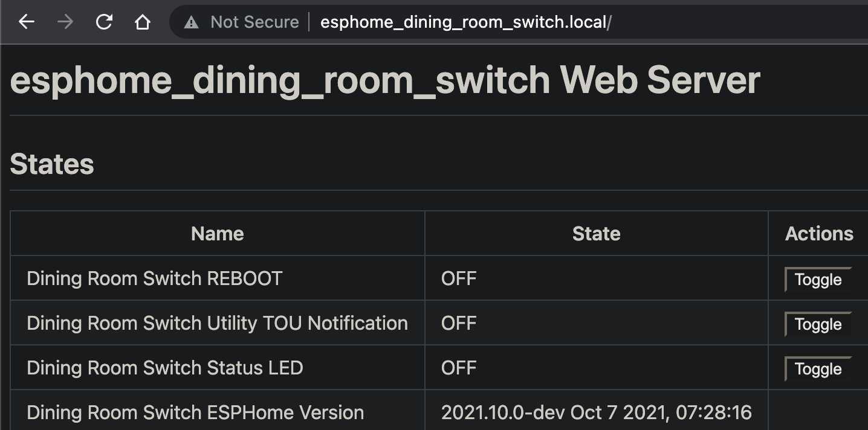
Task: Click the Toggle button for REBOOT row
Action: pyautogui.click(x=817, y=280)
